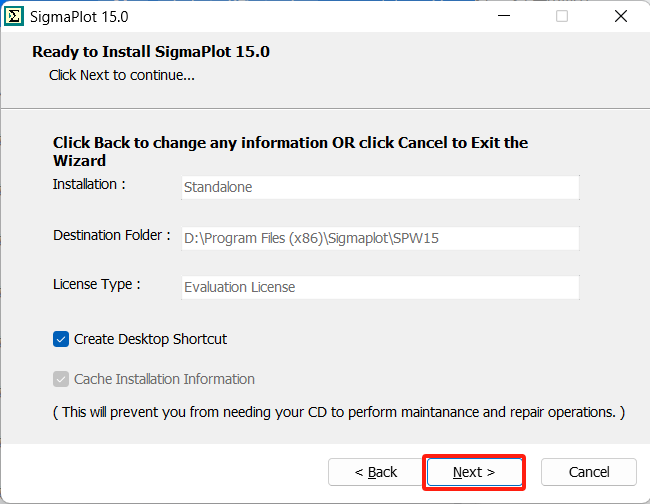
Task: Click the bold Back-or-Cancel instruction text
Action: tap(290, 151)
